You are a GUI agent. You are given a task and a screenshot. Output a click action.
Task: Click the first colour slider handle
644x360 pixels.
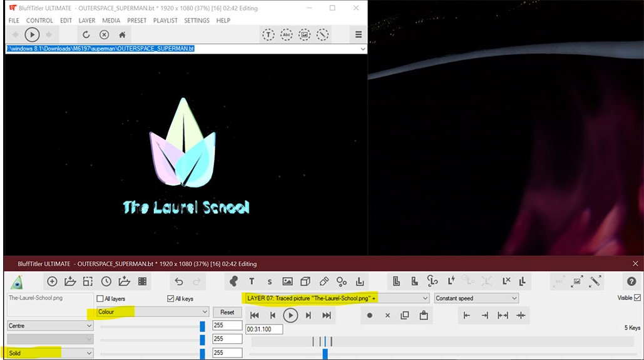[x=202, y=326]
